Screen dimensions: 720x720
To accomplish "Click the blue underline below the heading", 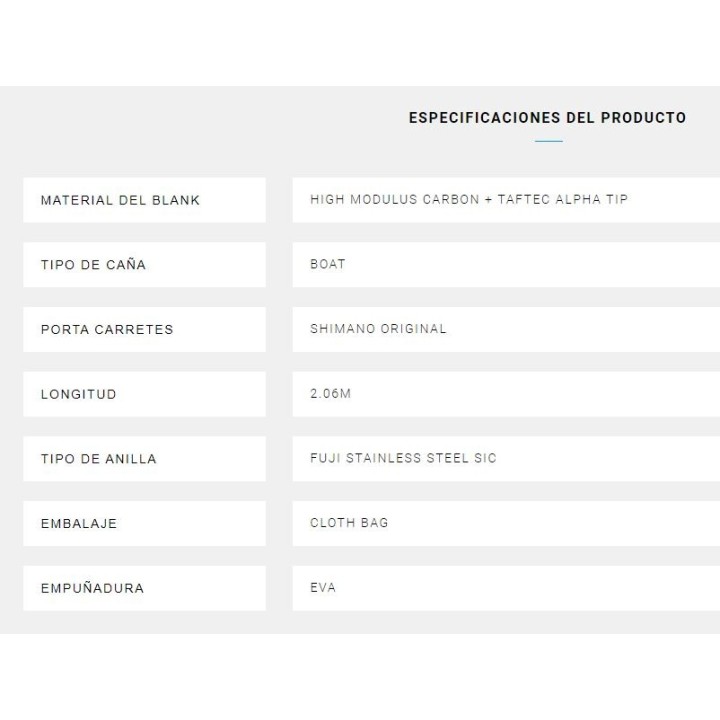I will 548,142.
